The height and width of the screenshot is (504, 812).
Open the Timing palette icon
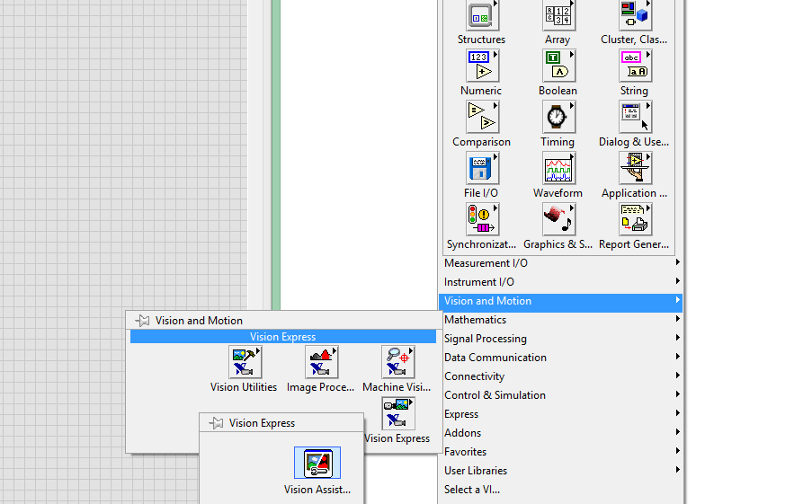(x=558, y=117)
